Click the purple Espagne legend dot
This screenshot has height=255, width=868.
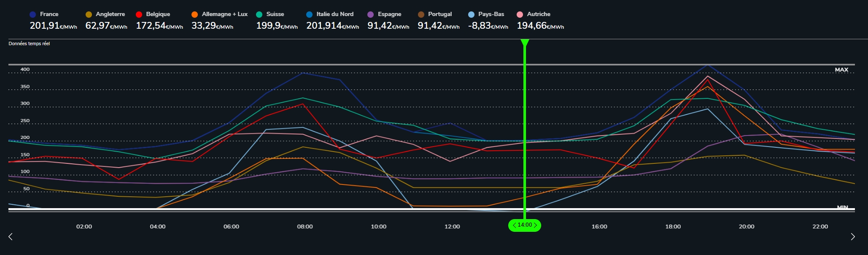click(x=371, y=14)
